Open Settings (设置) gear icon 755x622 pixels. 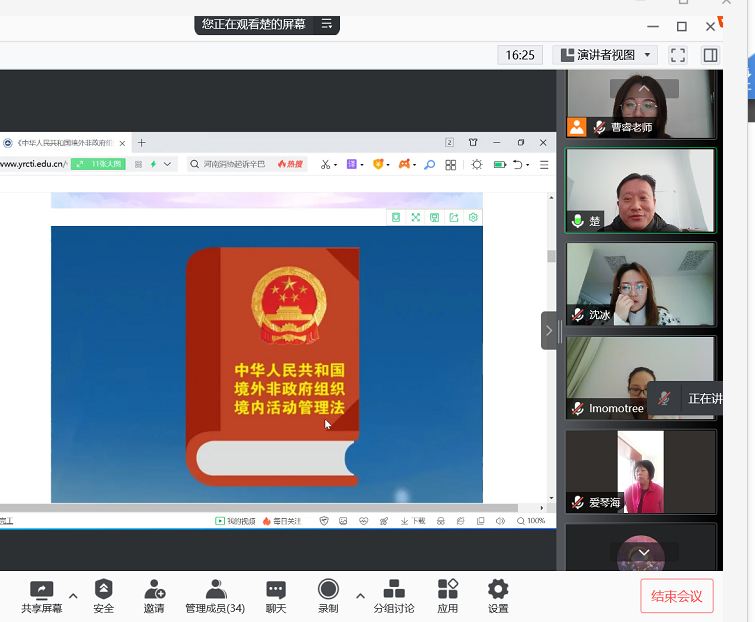click(498, 596)
